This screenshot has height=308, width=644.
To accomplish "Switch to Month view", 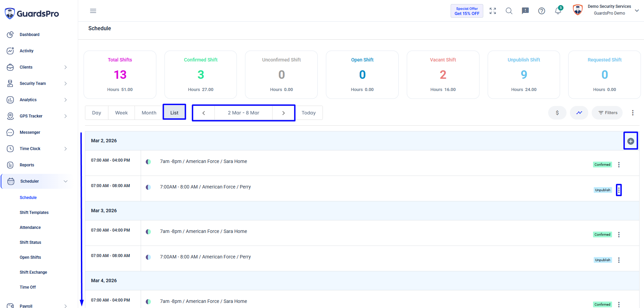I will (x=149, y=113).
